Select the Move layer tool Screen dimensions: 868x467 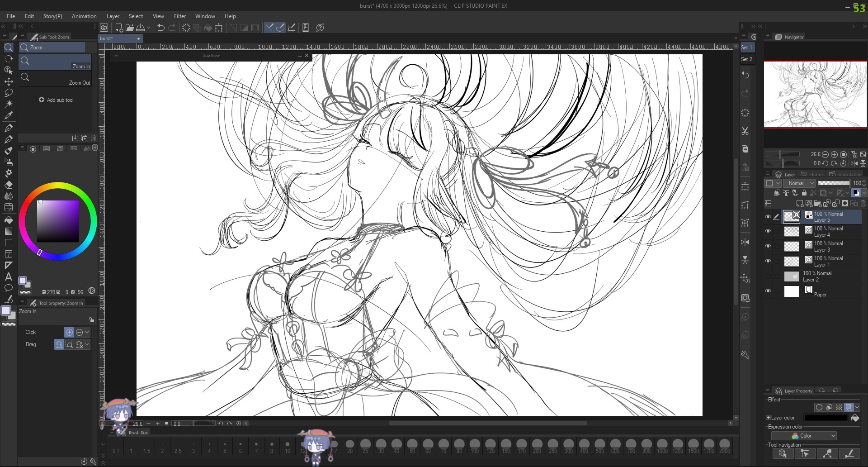tap(9, 82)
